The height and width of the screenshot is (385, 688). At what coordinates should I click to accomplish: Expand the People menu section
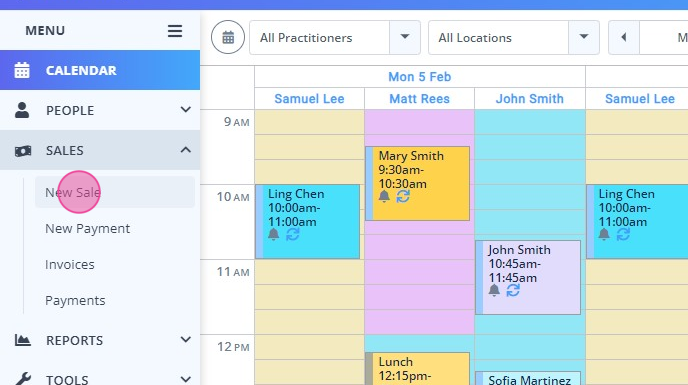coord(100,110)
